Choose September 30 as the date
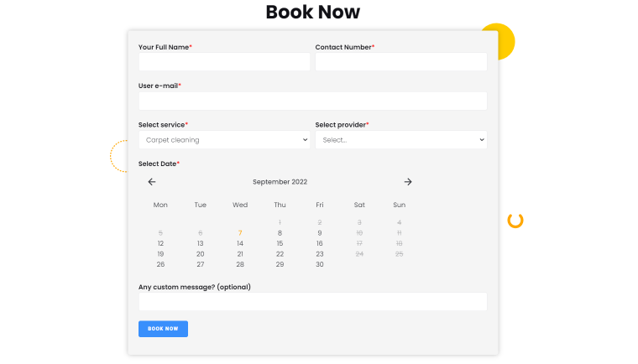This screenshot has width=638, height=364. coord(319,264)
